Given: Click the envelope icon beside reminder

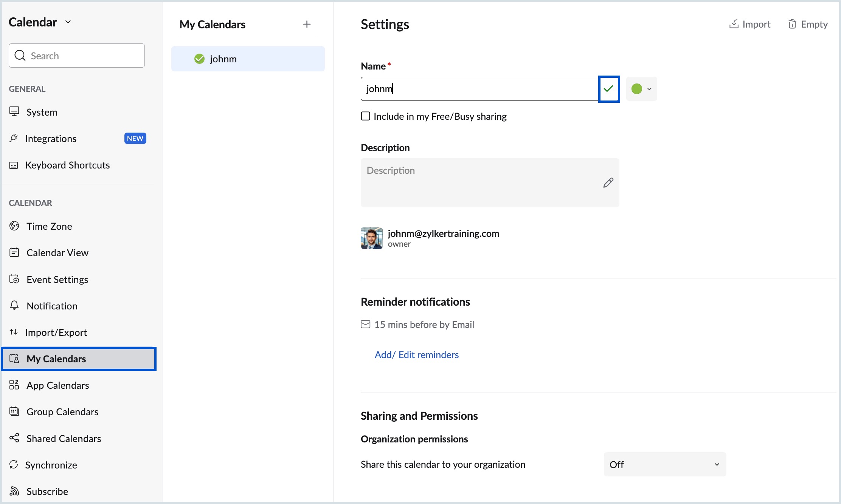Looking at the screenshot, I should click(365, 325).
